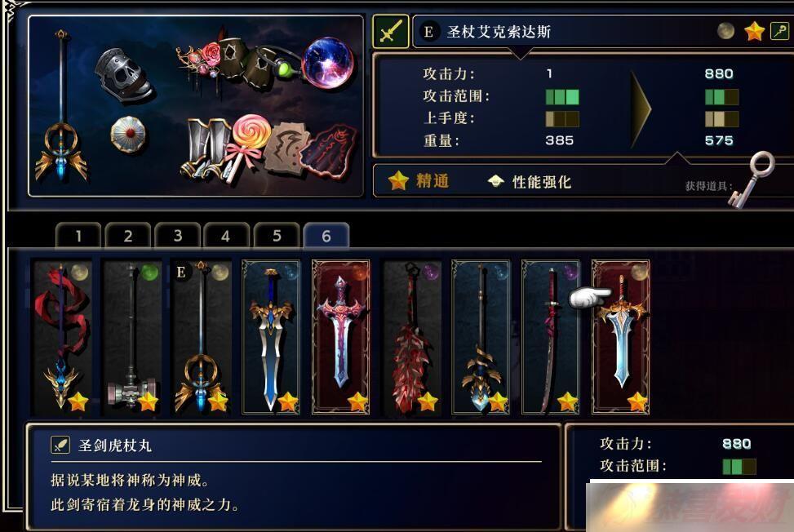Click the sword category icon beside weapon name

pyautogui.click(x=390, y=31)
